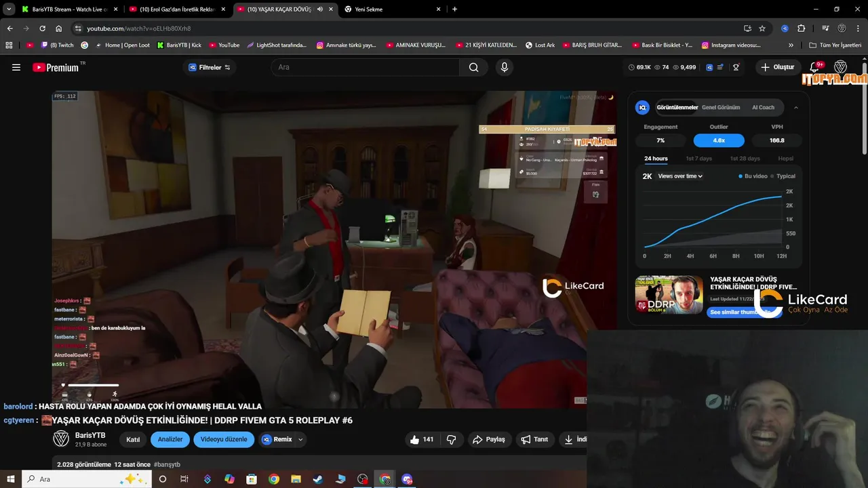Select the 24 hours time range
The image size is (868, 488).
tap(656, 159)
